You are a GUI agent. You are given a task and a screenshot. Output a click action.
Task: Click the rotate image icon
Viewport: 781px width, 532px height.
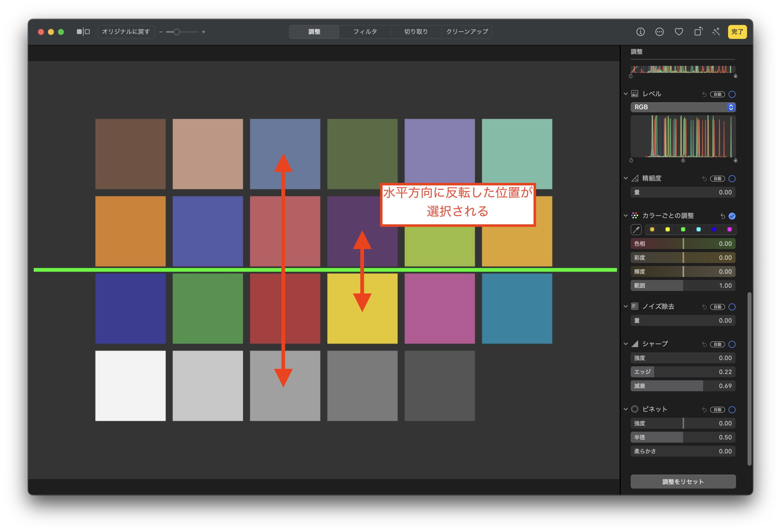tap(698, 32)
